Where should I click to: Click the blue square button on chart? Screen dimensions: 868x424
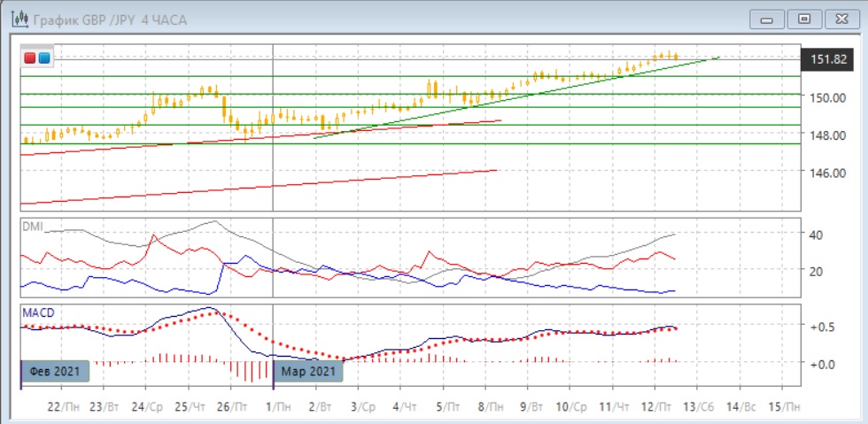43,58
